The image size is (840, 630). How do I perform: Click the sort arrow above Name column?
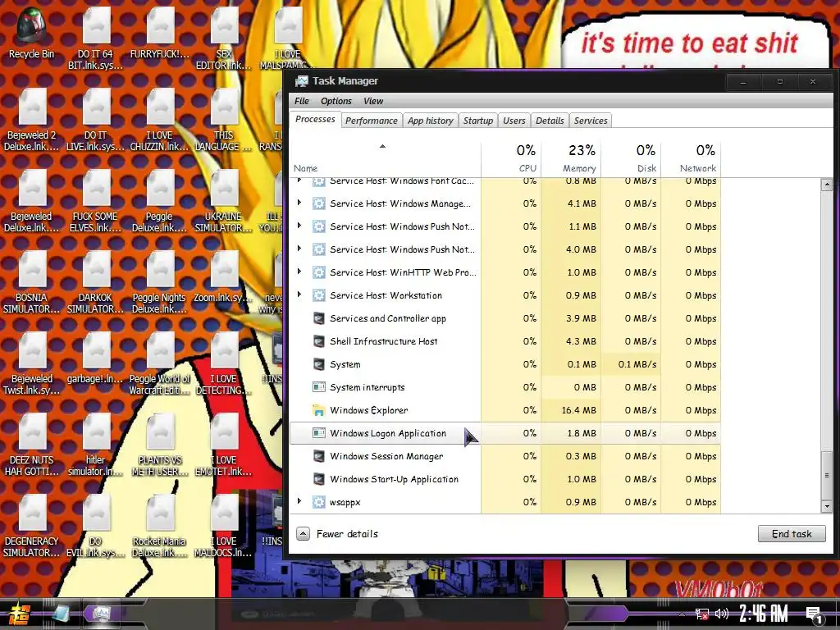coord(382,146)
